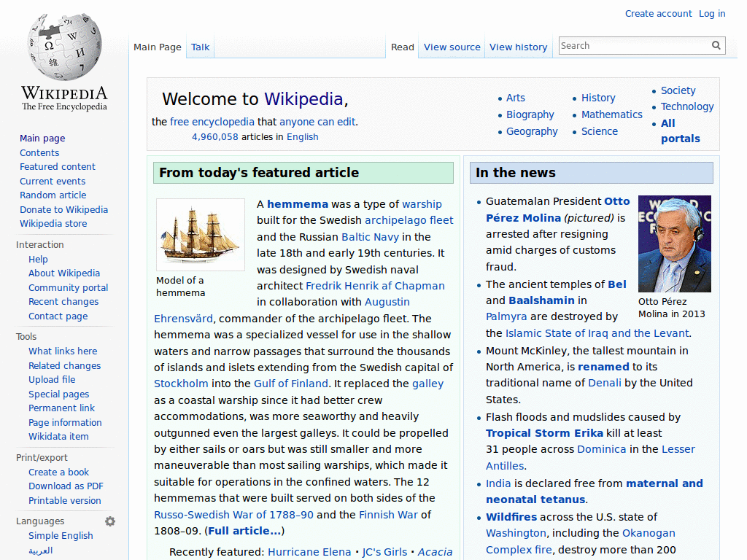Image resolution: width=747 pixels, height=560 pixels.
Task: Open What links here
Action: click(x=63, y=351)
